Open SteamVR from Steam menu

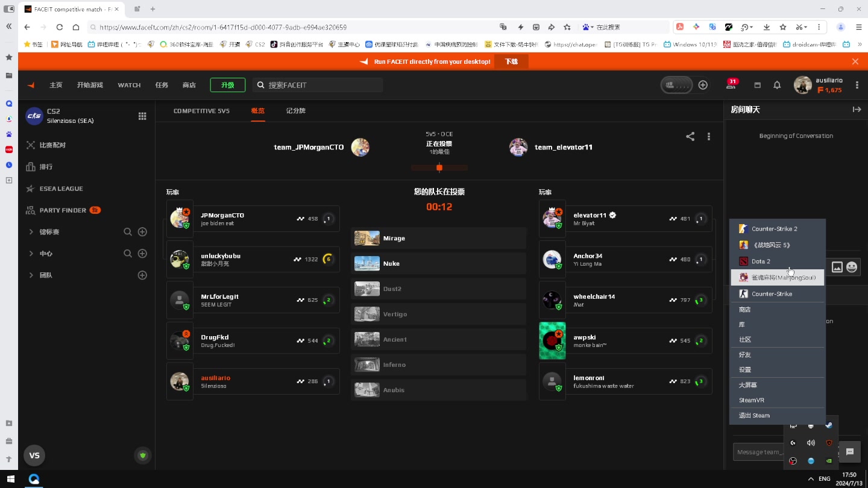777,400
